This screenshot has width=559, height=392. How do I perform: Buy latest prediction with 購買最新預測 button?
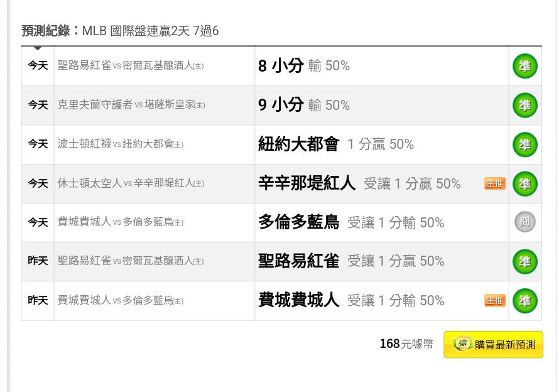point(494,344)
